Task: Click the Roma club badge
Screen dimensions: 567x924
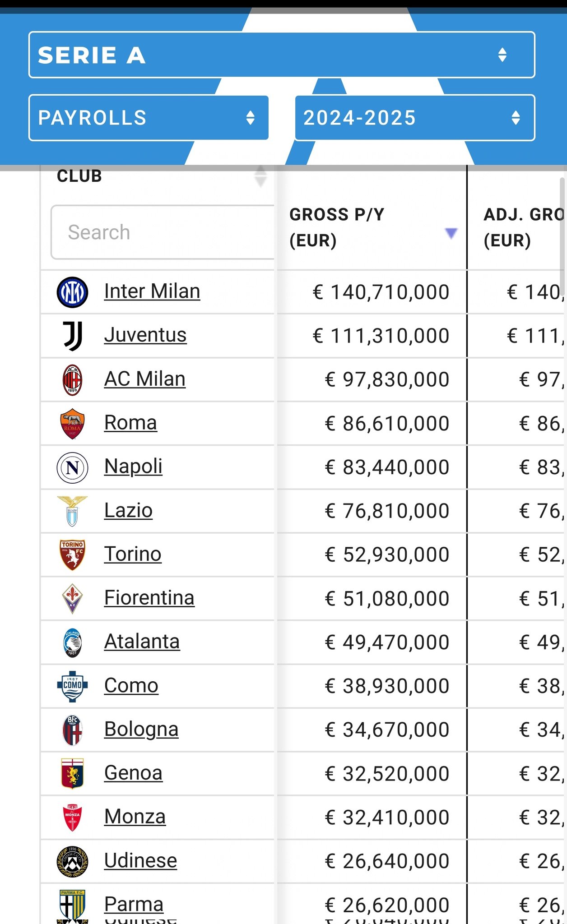Action: coord(72,424)
